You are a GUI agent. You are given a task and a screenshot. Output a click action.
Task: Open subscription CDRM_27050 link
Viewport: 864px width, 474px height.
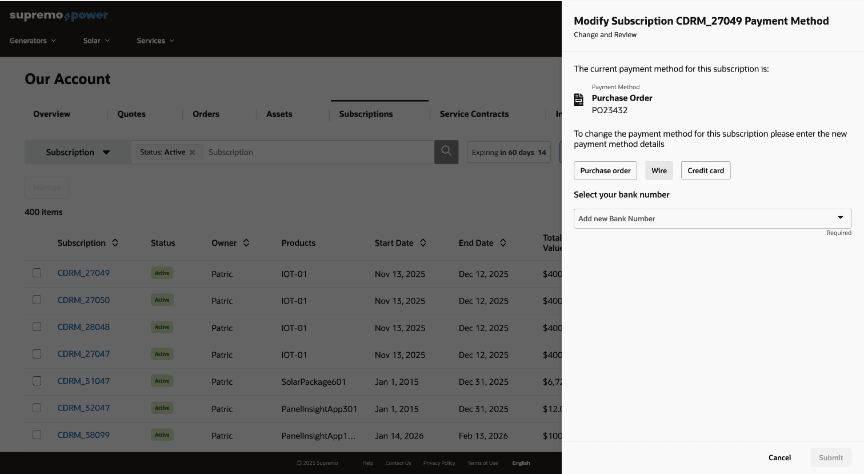coord(84,300)
